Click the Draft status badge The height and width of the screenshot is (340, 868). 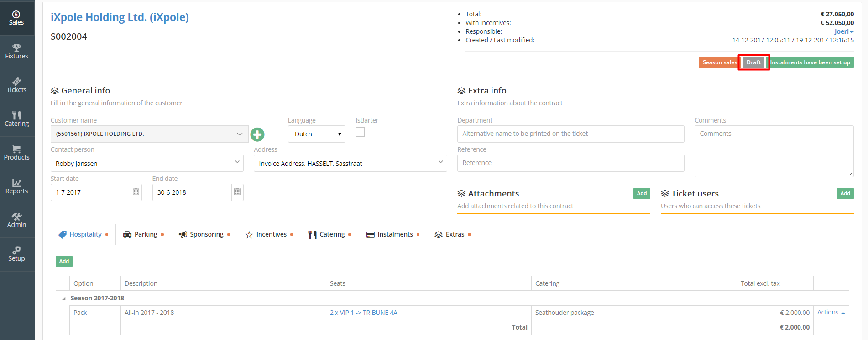coord(753,62)
